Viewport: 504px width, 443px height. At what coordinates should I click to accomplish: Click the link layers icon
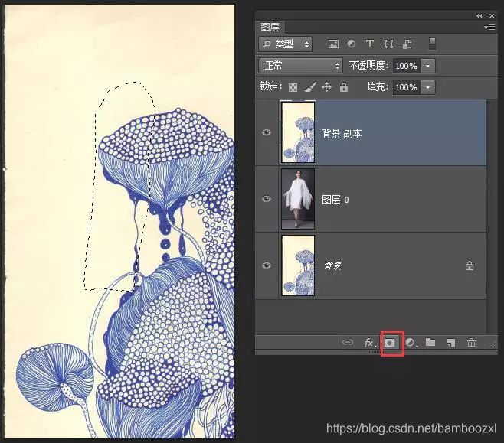click(348, 342)
